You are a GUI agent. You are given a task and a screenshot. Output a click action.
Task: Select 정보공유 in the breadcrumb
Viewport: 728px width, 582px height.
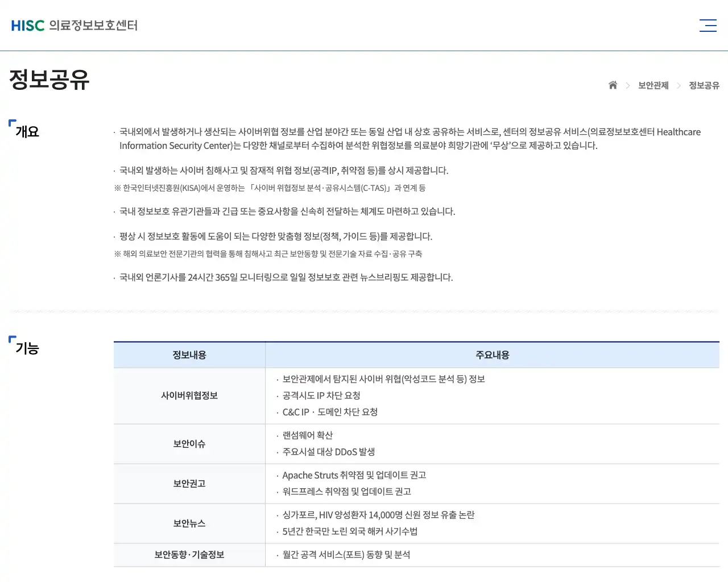(704, 85)
